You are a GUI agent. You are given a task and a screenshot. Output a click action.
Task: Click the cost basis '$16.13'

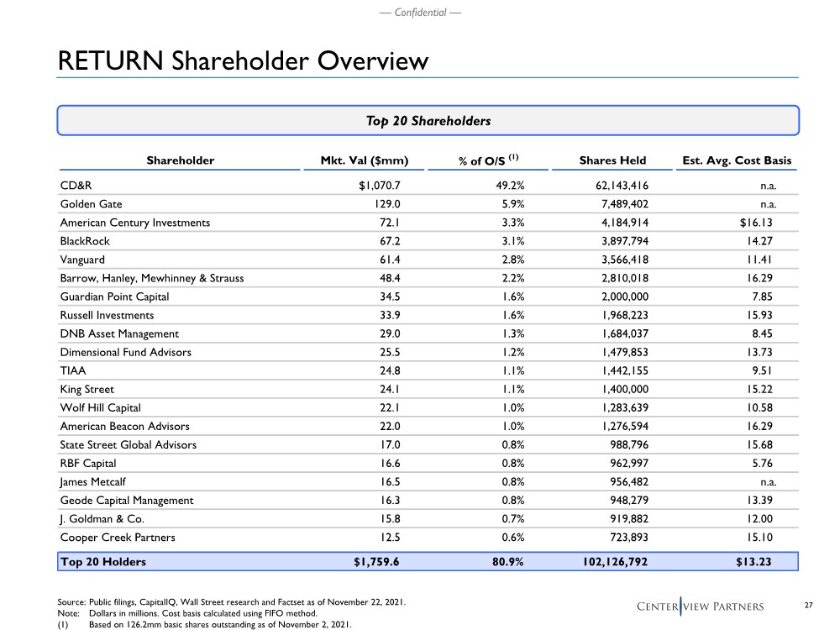[x=756, y=223]
